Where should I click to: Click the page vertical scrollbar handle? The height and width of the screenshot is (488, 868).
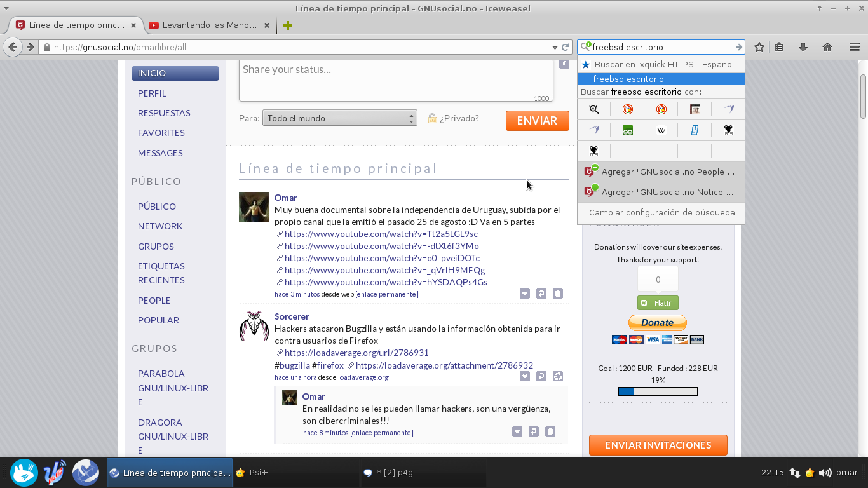coord(864,96)
